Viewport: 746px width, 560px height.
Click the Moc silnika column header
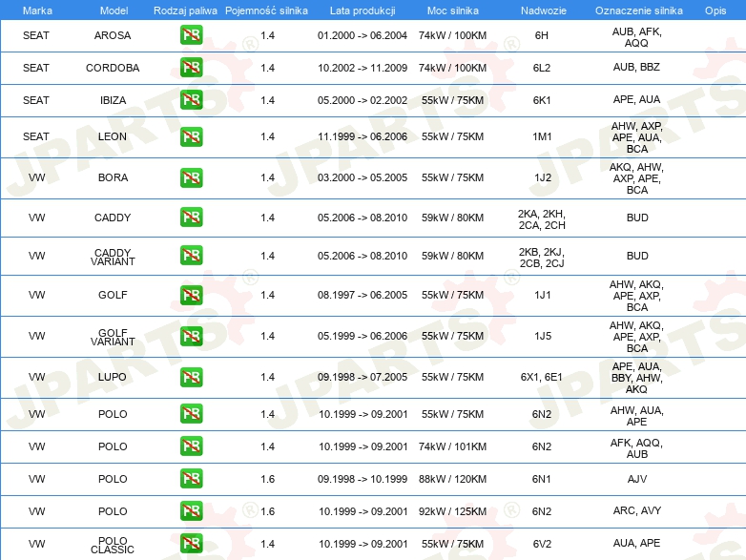(453, 10)
